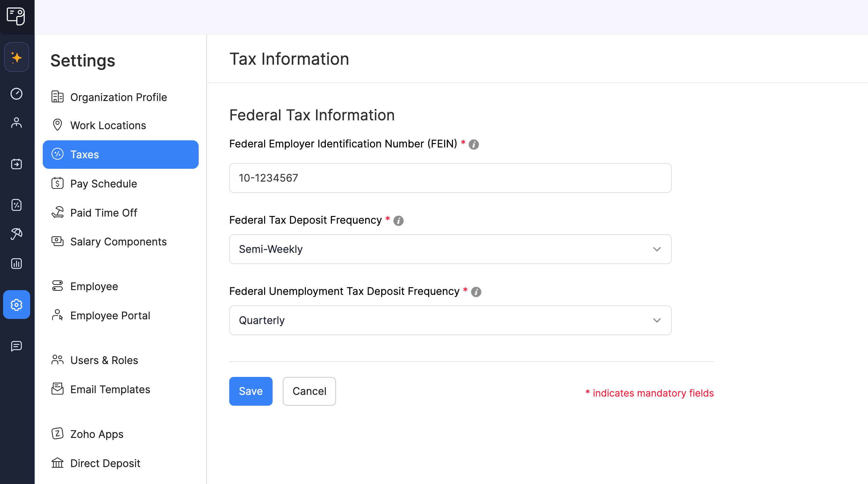Open the Paid Time Off settings section
This screenshot has width=868, height=484.
(104, 213)
